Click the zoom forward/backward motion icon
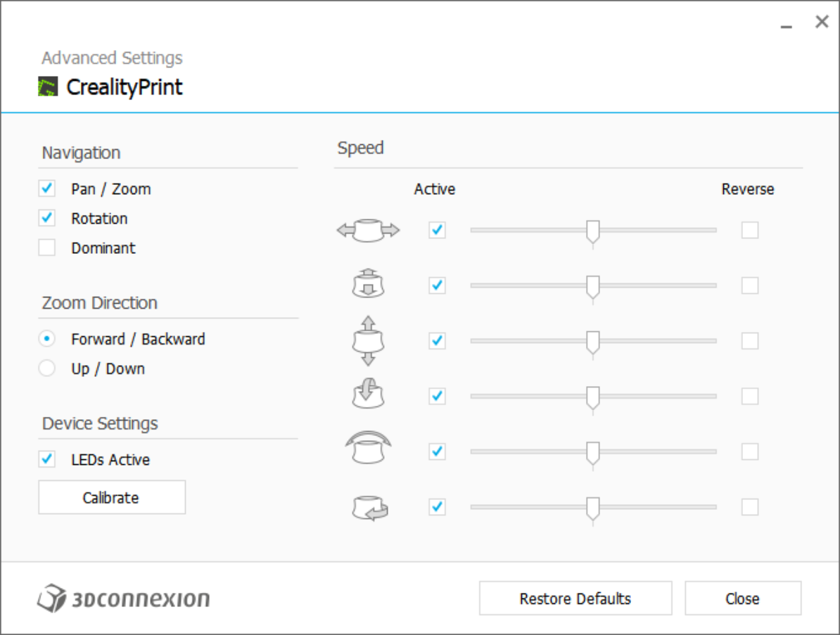Viewport: 840px width, 635px height. coord(368,286)
